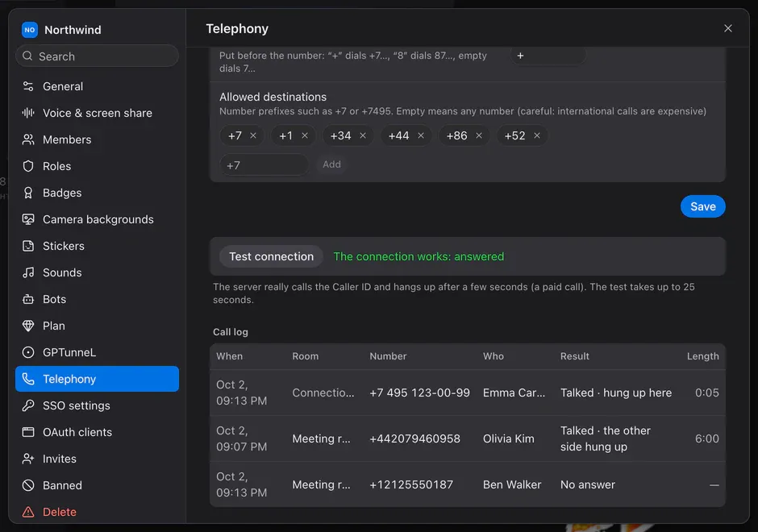Click the Plan diamond icon
This screenshot has height=532, width=758.
click(28, 326)
